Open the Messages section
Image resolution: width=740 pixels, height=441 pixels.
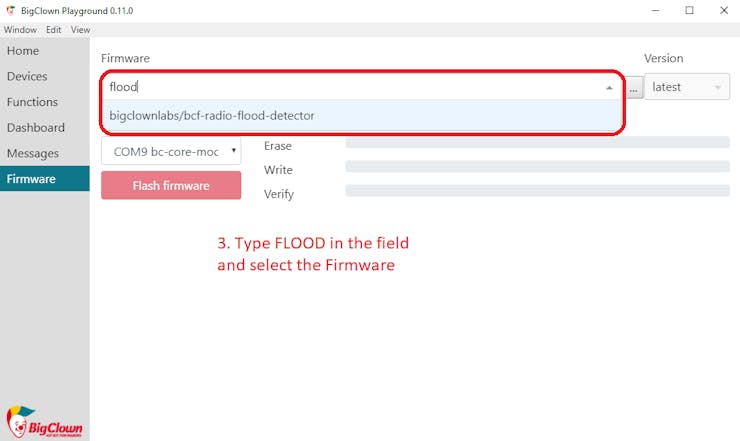tap(33, 153)
